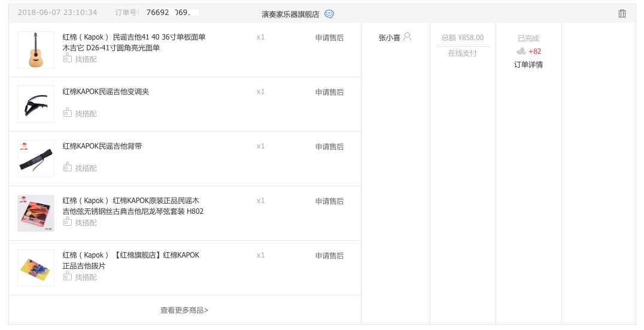Click the 找搭配 icon under the guitar picks item
This screenshot has height=330, width=644.
click(x=68, y=276)
